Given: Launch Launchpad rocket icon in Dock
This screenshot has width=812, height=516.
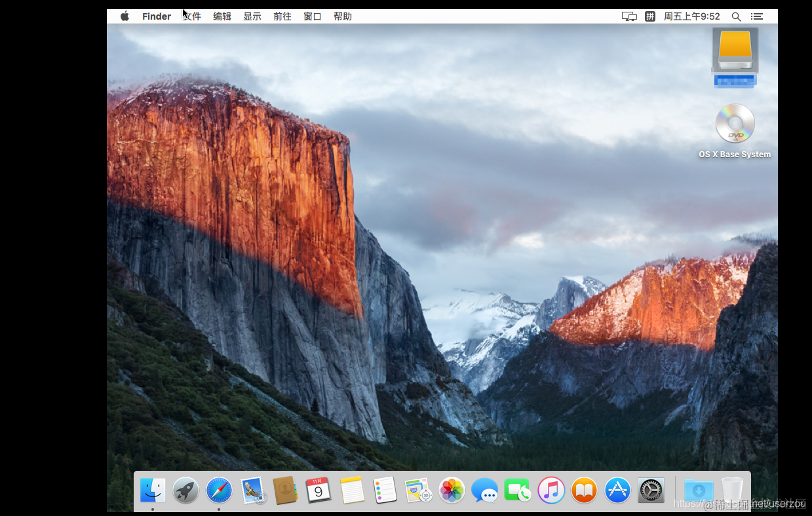Looking at the screenshot, I should tap(186, 490).
